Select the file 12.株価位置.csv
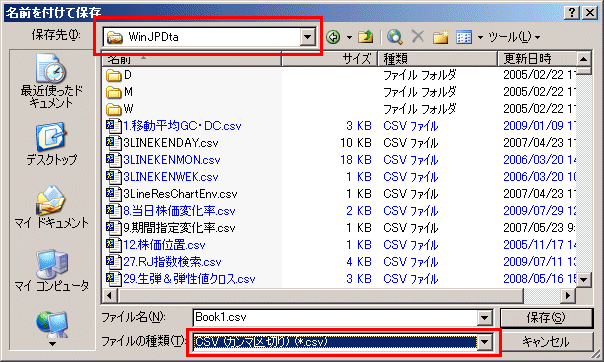The height and width of the screenshot is (362, 604). click(156, 245)
